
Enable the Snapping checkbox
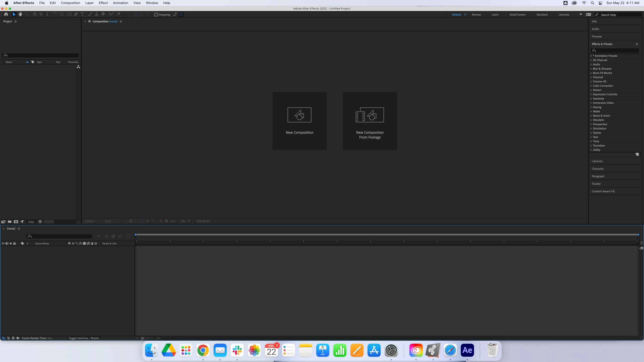[x=156, y=15]
